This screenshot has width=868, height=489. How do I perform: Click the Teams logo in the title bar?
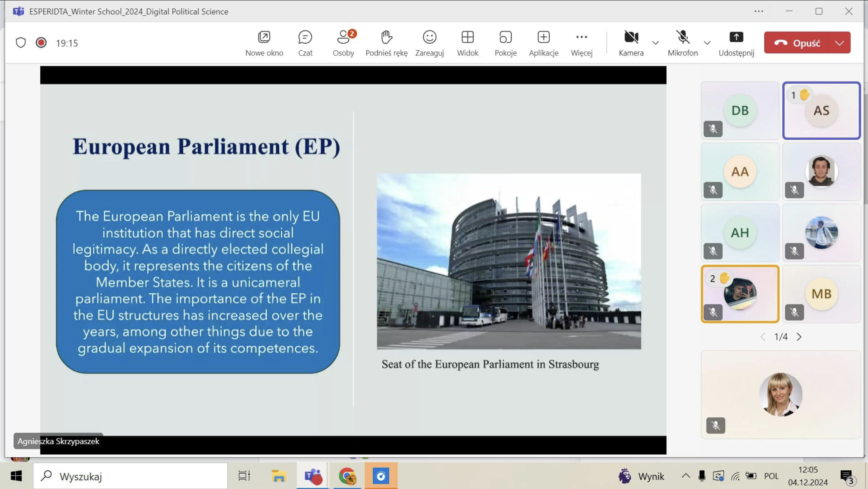(18, 11)
